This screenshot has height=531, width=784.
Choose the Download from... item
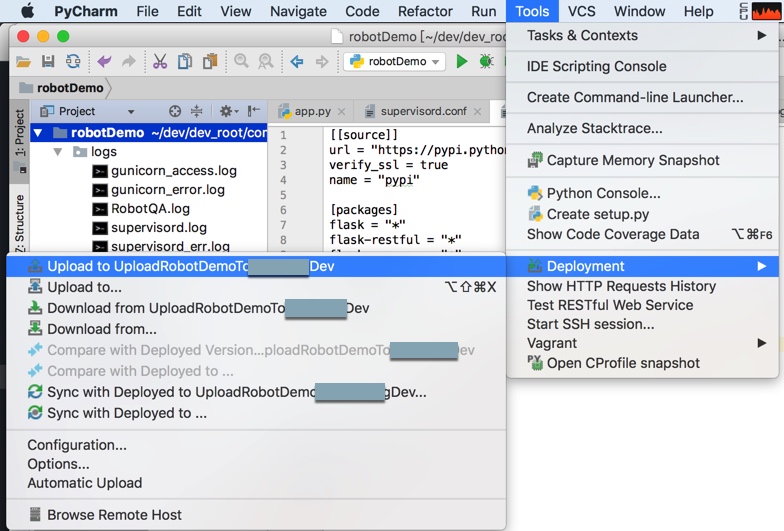(256, 329)
